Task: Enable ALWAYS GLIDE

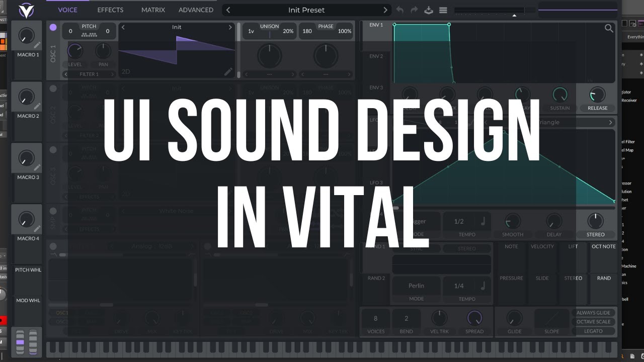Action: (594, 313)
